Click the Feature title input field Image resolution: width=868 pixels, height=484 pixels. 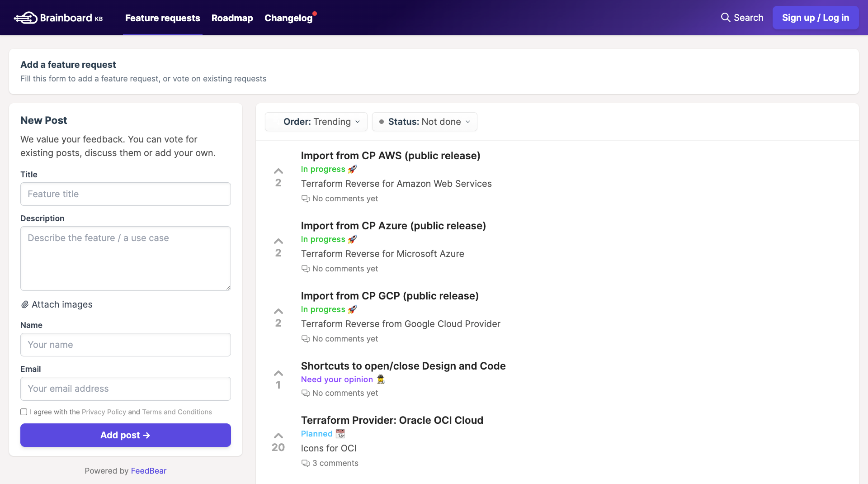[125, 194]
